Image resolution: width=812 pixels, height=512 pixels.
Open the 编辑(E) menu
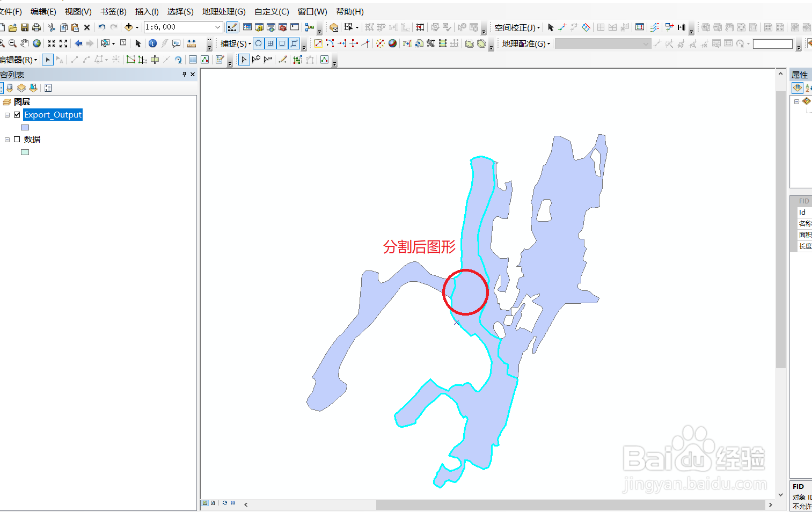(x=43, y=11)
